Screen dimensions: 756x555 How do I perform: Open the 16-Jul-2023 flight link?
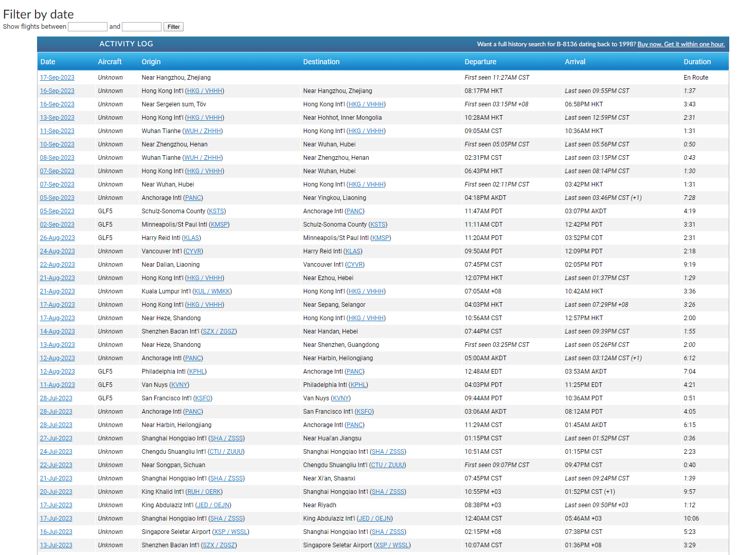coord(56,532)
